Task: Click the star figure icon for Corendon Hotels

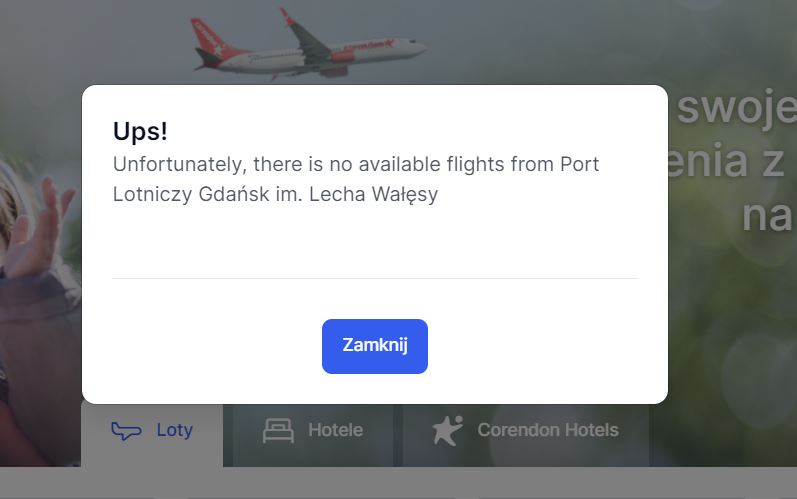Action: (x=448, y=430)
